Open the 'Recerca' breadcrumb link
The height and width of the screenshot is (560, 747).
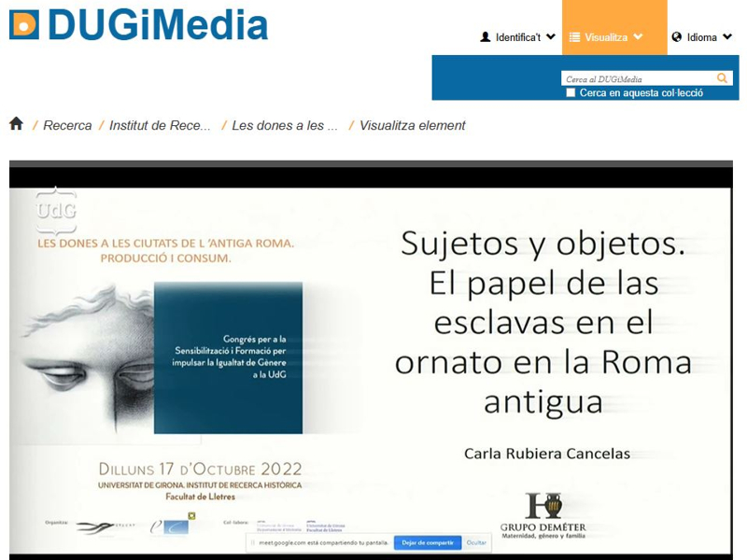click(67, 125)
